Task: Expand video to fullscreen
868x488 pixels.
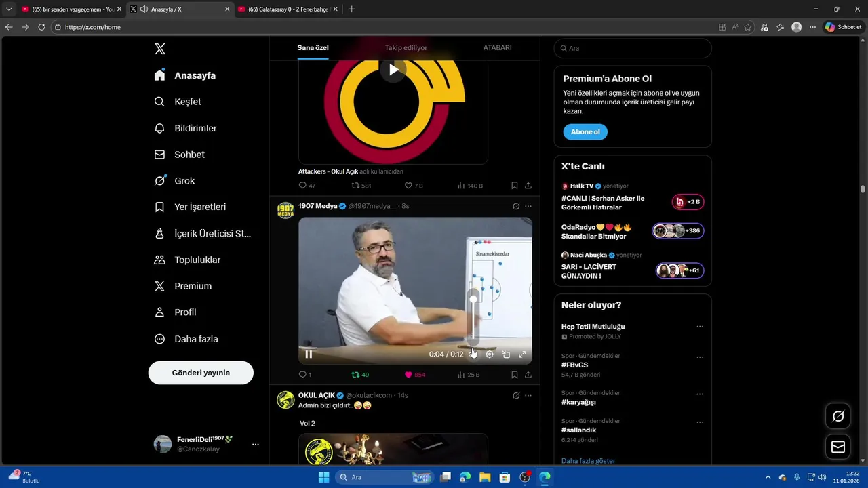Action: 522,354
